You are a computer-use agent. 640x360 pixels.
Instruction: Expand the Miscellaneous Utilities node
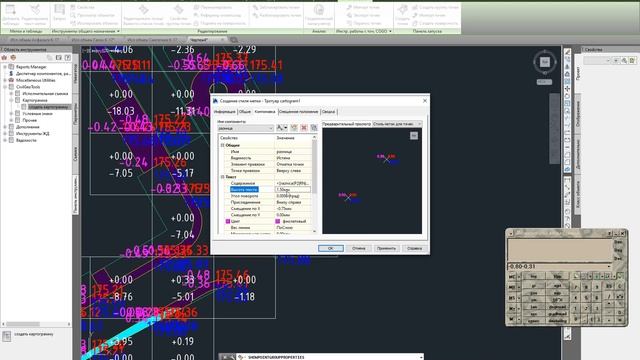point(5,80)
